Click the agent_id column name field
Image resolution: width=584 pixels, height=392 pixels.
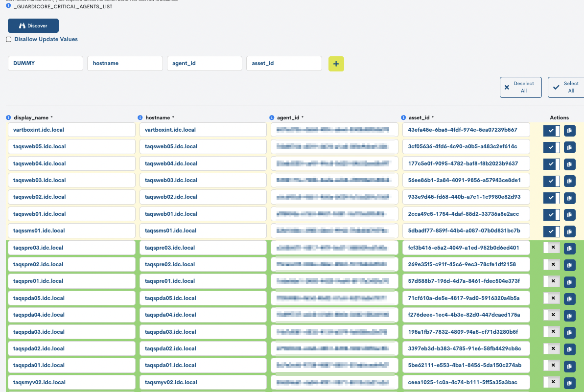click(204, 63)
